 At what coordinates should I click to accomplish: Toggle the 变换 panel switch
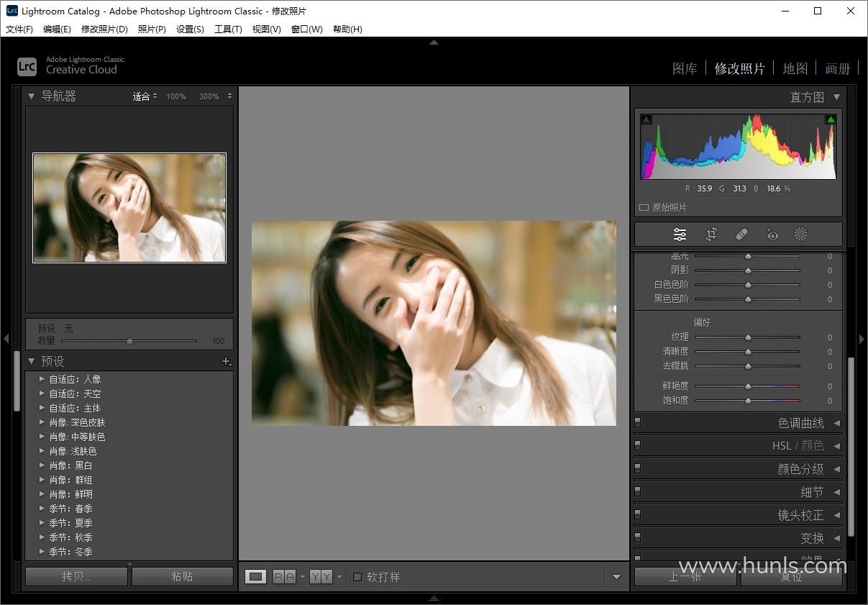[x=637, y=537]
